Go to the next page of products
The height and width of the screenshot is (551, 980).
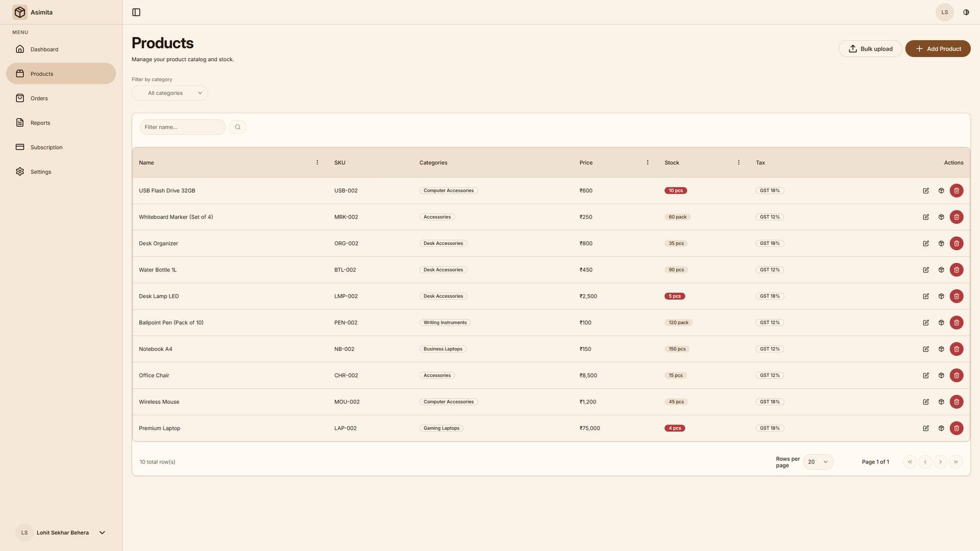click(x=940, y=461)
